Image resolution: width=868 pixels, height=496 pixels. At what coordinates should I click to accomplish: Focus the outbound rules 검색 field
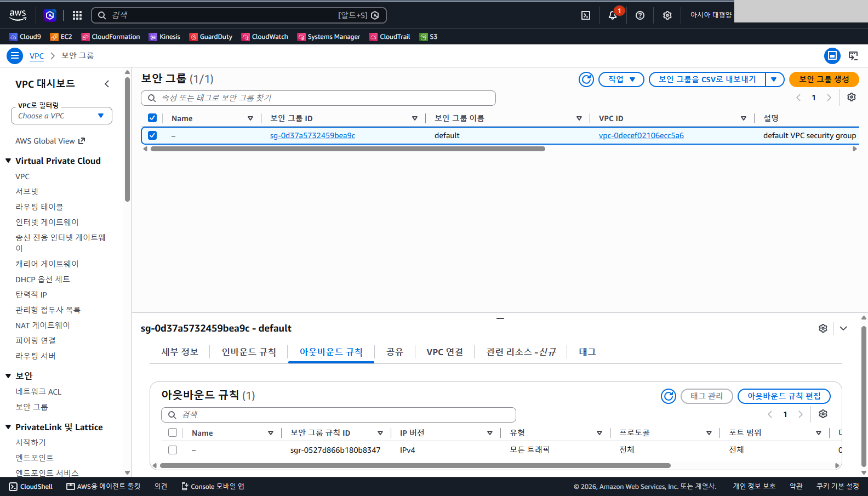pyautogui.click(x=339, y=415)
